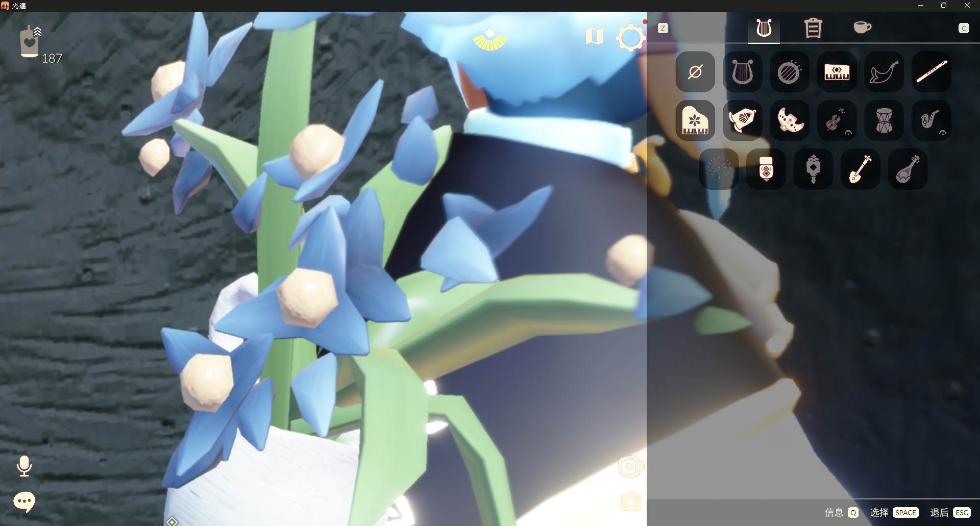Select the lute instrument
The height and width of the screenshot is (526, 980).
point(908,169)
